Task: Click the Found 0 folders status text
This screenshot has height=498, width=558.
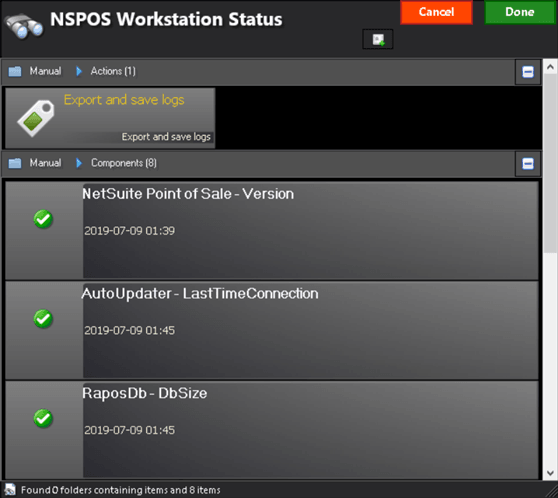Action: [120, 491]
